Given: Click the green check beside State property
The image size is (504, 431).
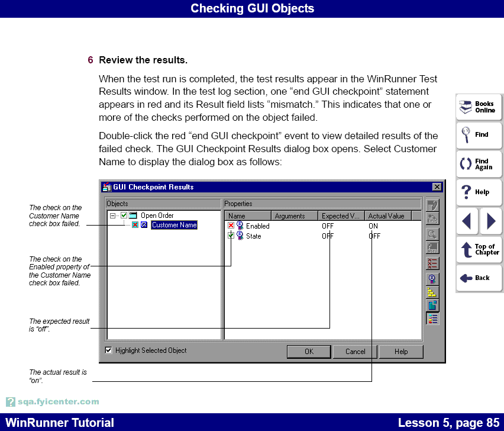Looking at the screenshot, I should coord(231,236).
